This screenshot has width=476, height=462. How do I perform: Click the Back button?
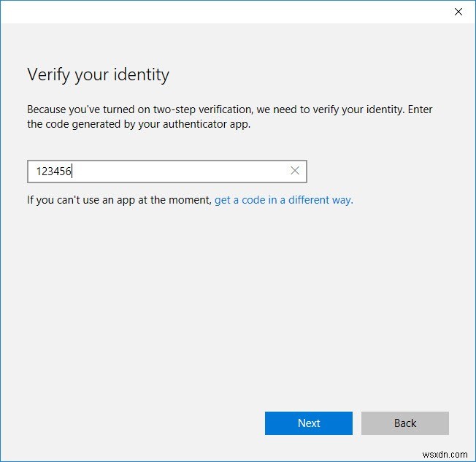pos(404,423)
